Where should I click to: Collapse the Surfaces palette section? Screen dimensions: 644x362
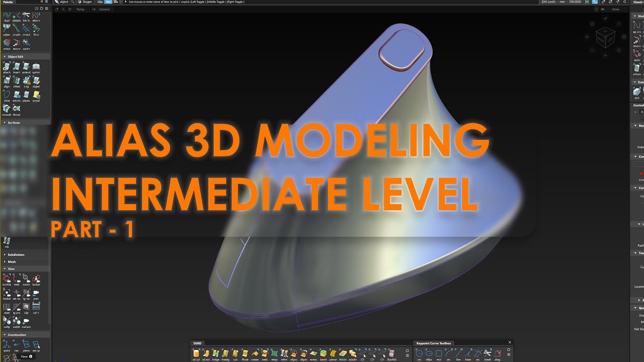pos(5,123)
